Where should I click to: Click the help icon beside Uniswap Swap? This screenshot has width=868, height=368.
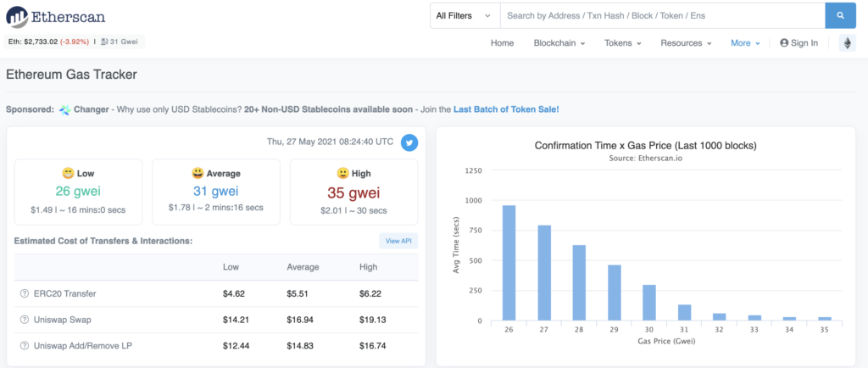[24, 320]
